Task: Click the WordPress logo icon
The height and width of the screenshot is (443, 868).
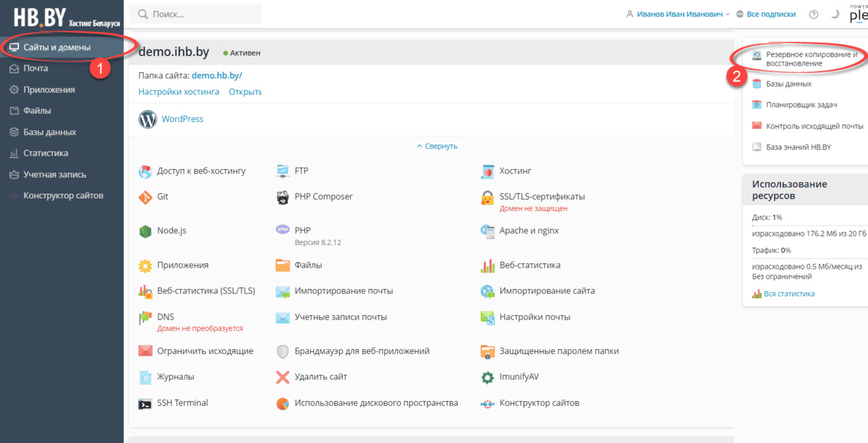Action: coord(148,119)
